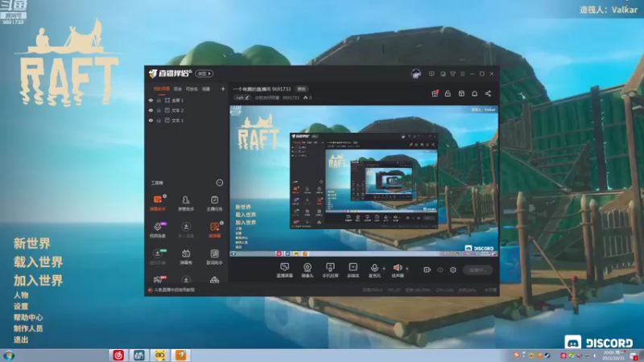Screen dimensions: 644x362
Task: Mute the speaker (扬声器)
Action: tap(397, 270)
